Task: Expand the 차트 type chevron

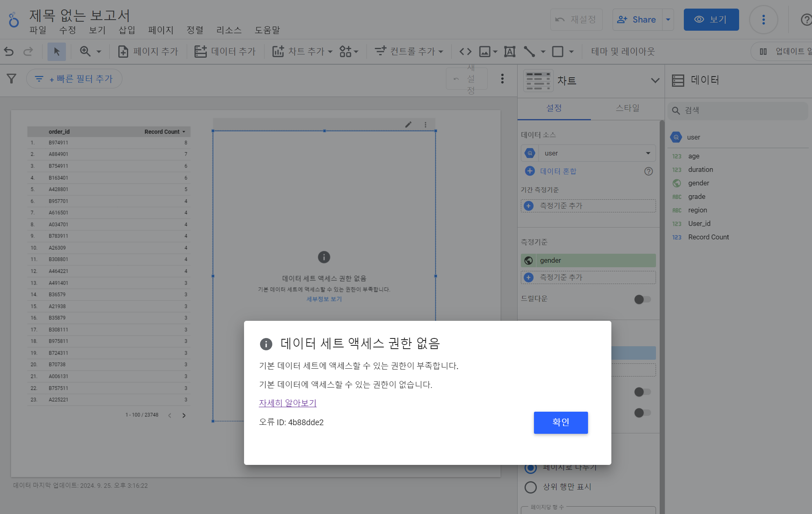Action: pos(655,81)
